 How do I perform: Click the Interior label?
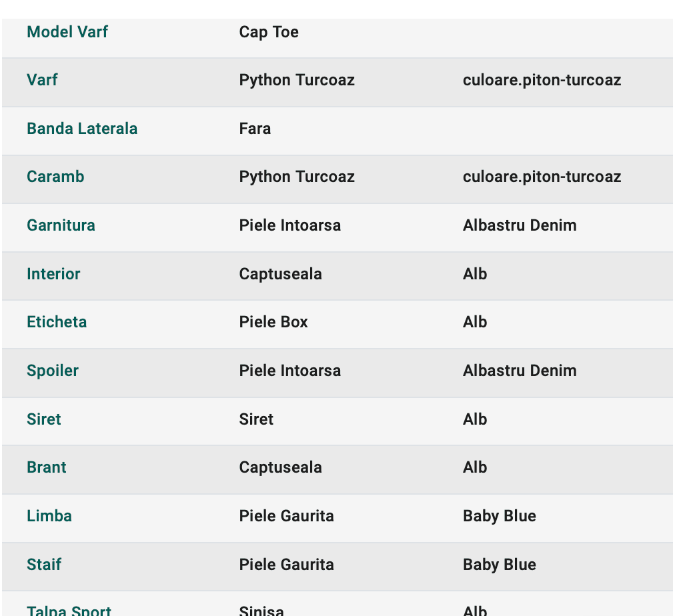(53, 274)
